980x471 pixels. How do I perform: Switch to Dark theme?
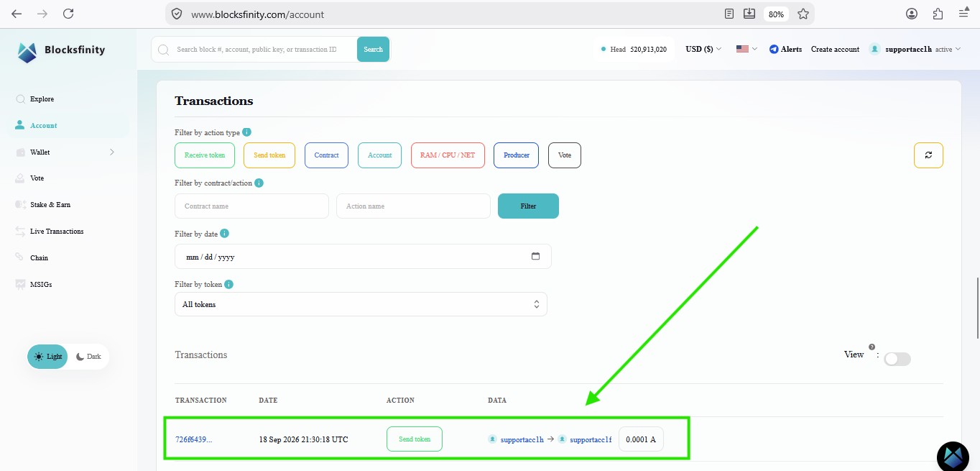tap(88, 357)
